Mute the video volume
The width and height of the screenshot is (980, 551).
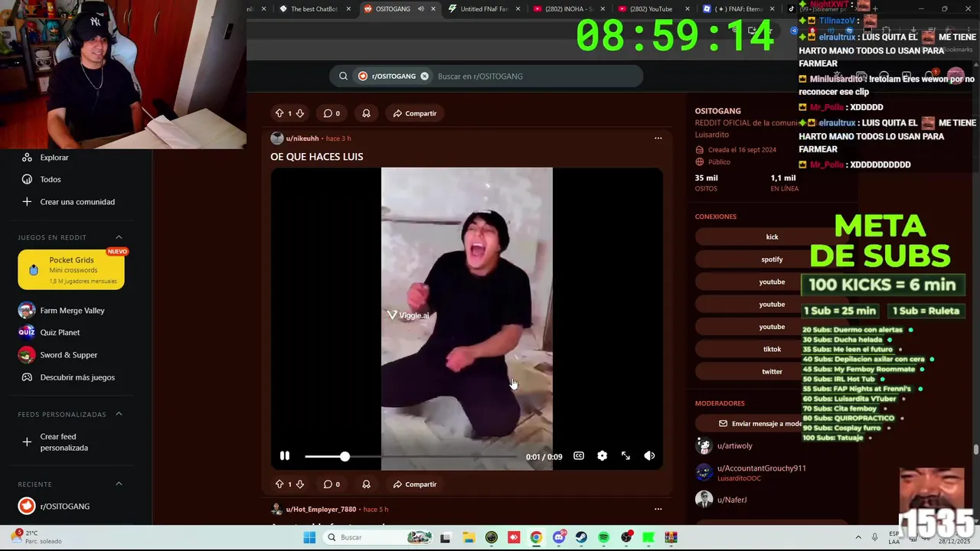[649, 456]
